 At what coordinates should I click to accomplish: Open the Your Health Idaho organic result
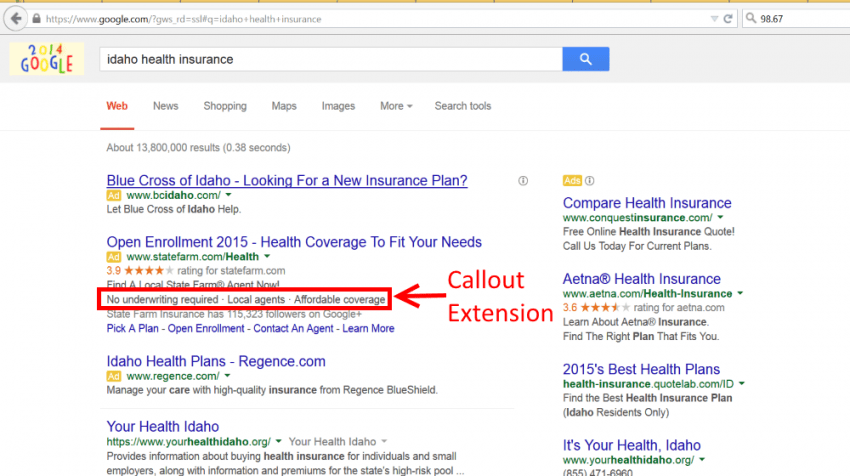point(163,427)
